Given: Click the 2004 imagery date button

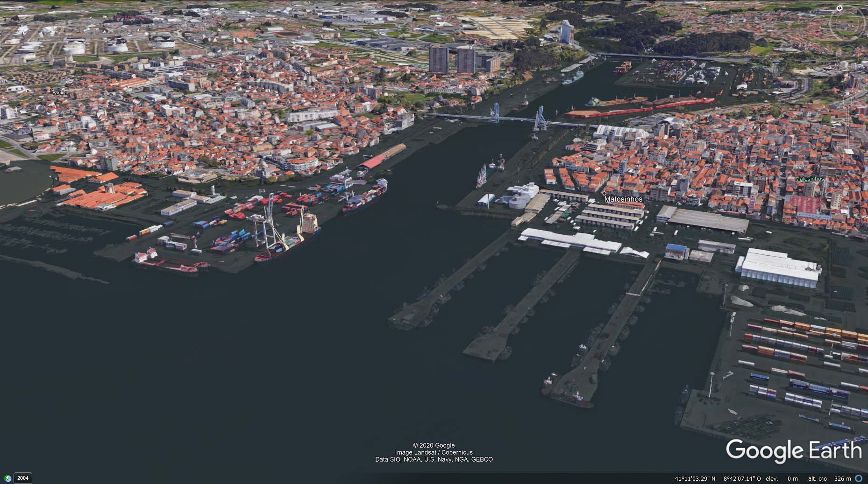Looking at the screenshot, I should click(x=23, y=478).
